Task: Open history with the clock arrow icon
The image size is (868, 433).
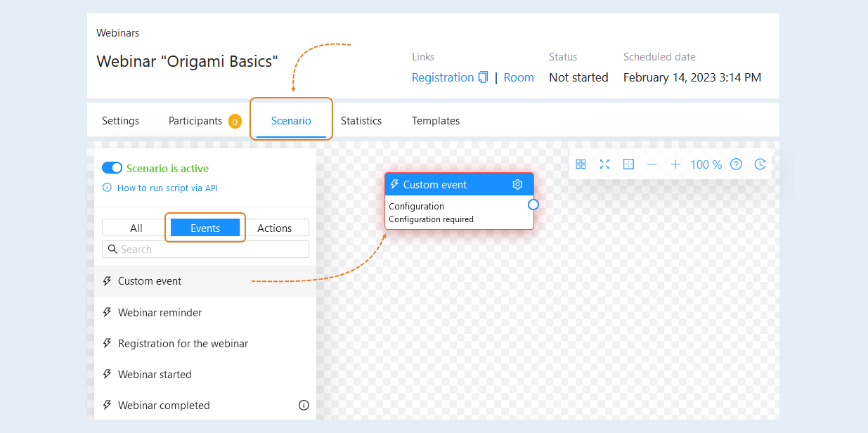Action: click(x=760, y=164)
